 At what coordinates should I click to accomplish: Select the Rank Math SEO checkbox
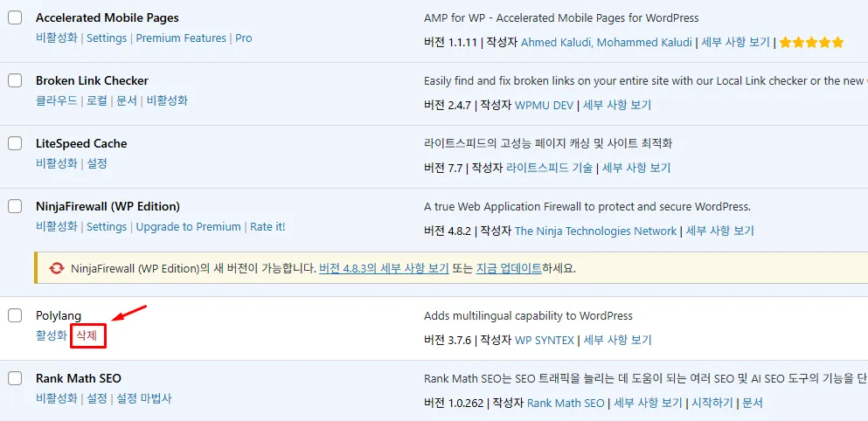point(15,378)
